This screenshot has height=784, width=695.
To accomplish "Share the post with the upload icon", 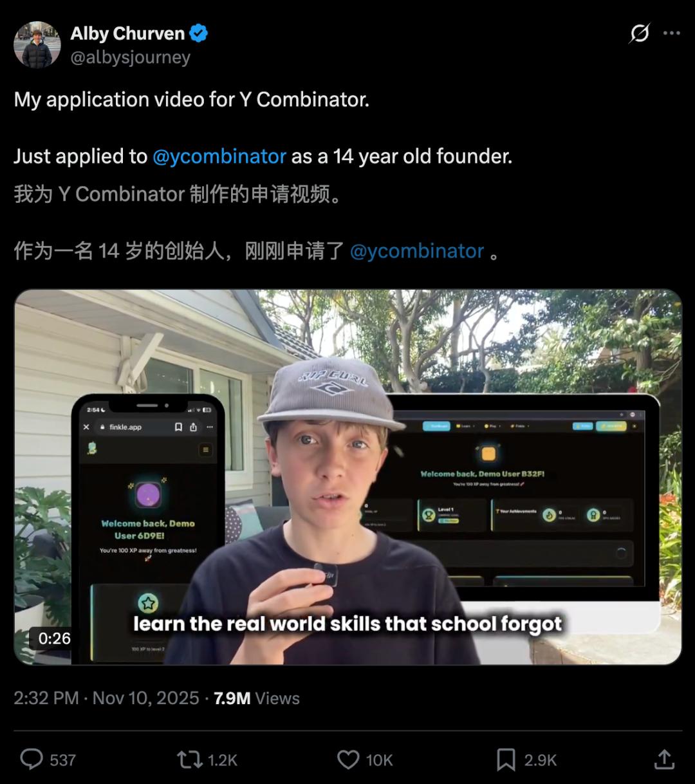I will 664,760.
